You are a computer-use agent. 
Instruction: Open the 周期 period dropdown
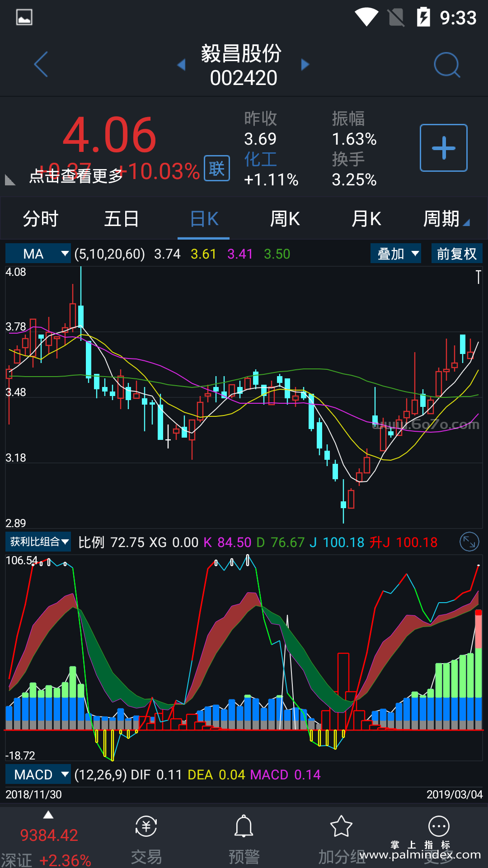point(446,219)
